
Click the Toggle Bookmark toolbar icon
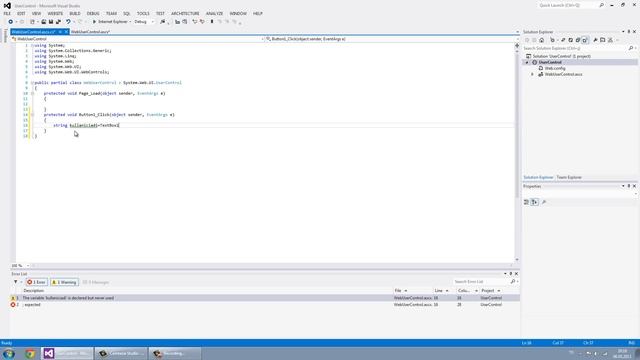[x=212, y=22]
